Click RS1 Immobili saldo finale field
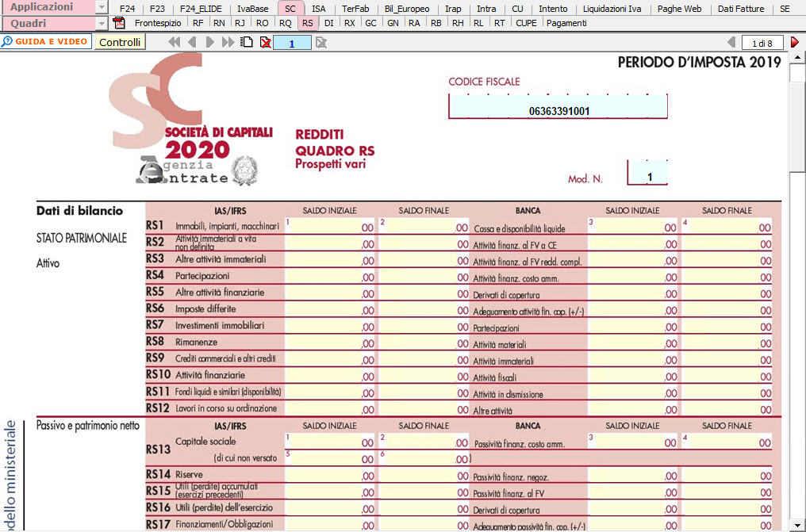Screen dimensions: 806x532 (x=424, y=227)
